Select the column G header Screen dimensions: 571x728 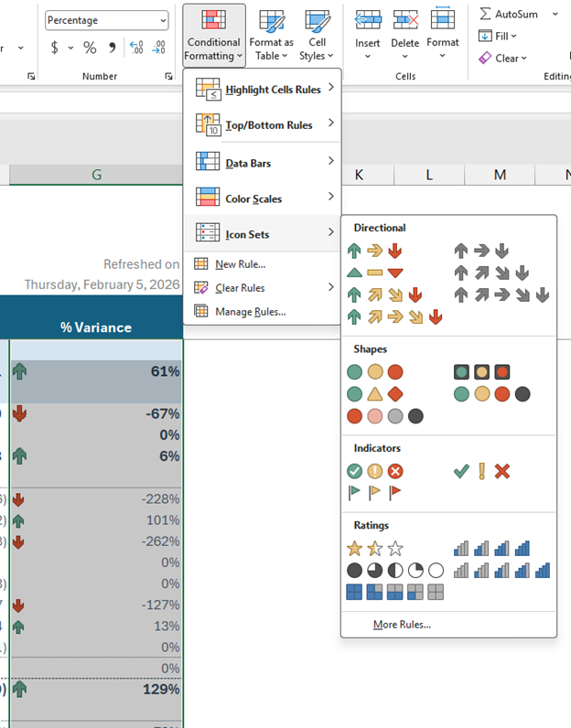tap(96, 175)
